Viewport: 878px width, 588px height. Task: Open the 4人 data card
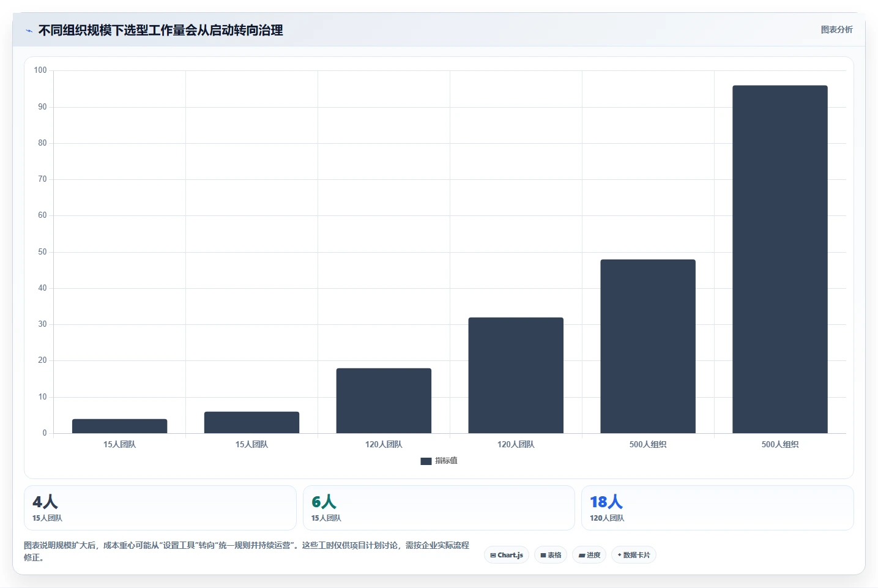160,508
